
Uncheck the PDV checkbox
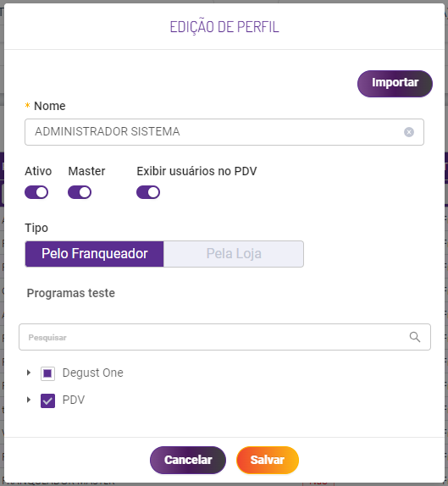click(47, 400)
